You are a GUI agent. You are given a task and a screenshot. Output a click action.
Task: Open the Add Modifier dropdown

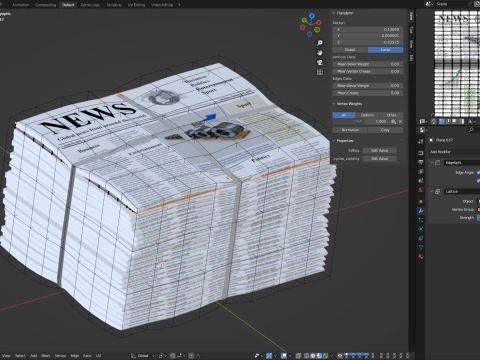[454, 152]
